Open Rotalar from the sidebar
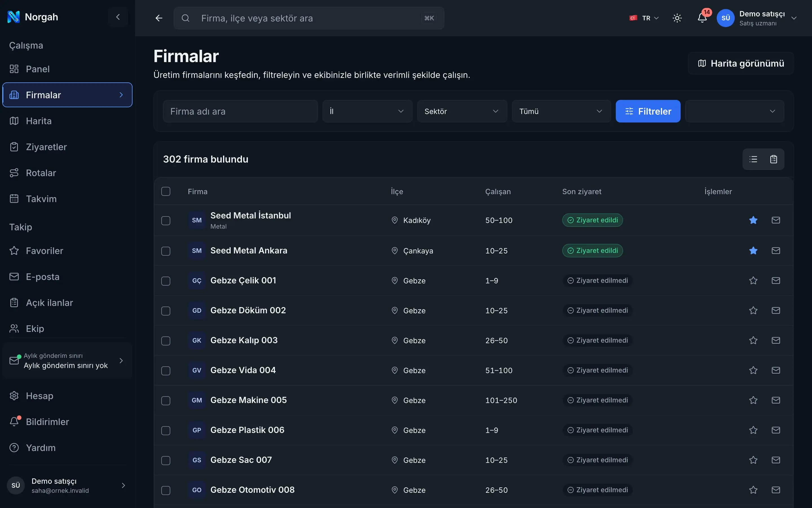 [67, 173]
